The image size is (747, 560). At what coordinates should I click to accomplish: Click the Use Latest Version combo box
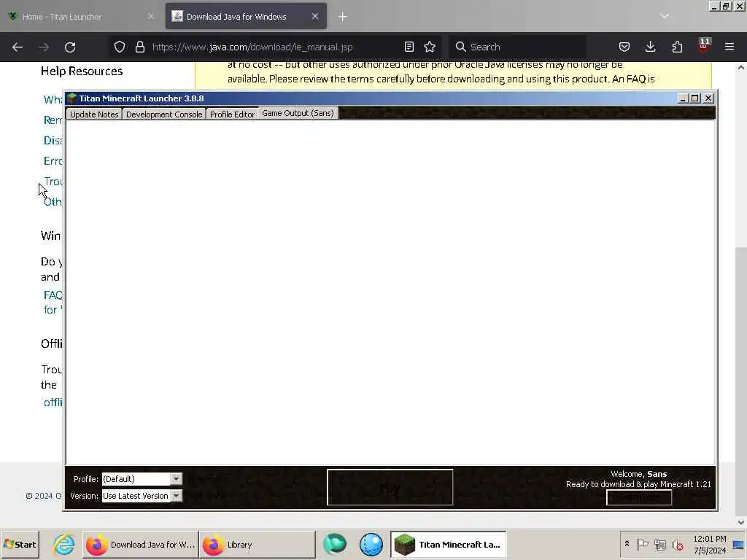142,496
